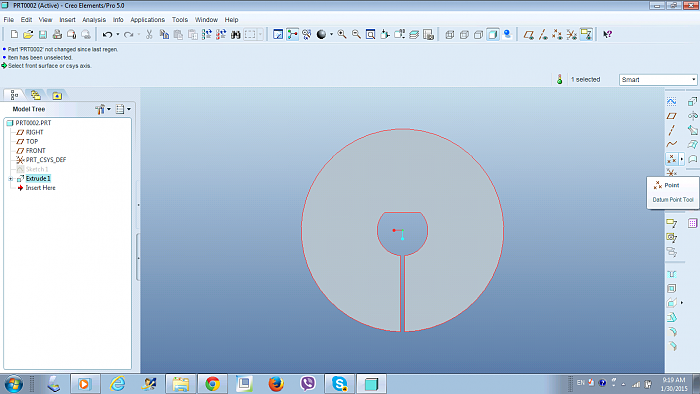700x394 pixels.
Task: Open the Undo history dropdown arrow
Action: click(x=117, y=34)
